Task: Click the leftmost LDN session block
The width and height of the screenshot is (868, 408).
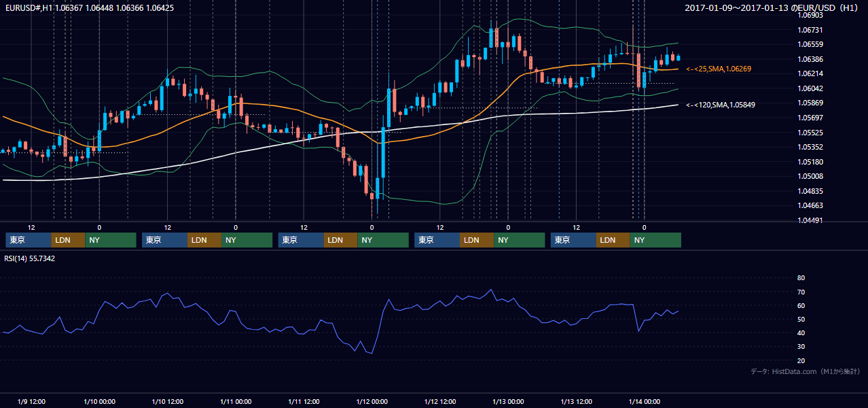Action: tap(68, 240)
